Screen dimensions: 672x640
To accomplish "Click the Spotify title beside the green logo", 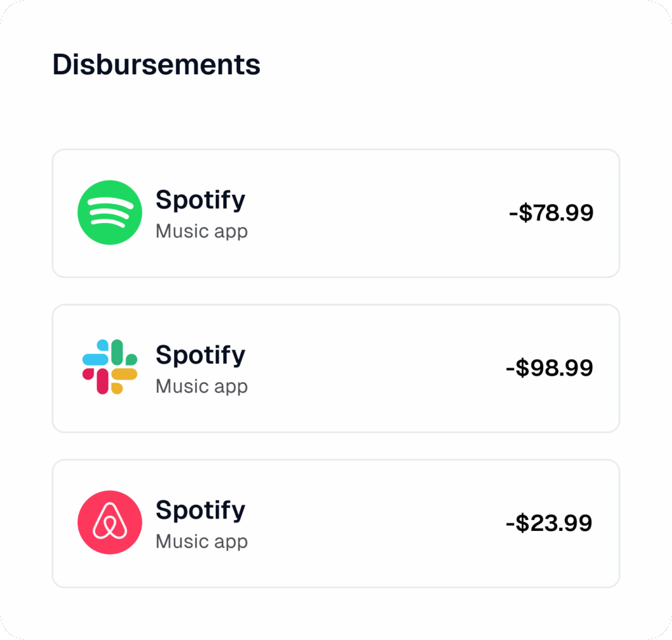I will click(x=200, y=200).
